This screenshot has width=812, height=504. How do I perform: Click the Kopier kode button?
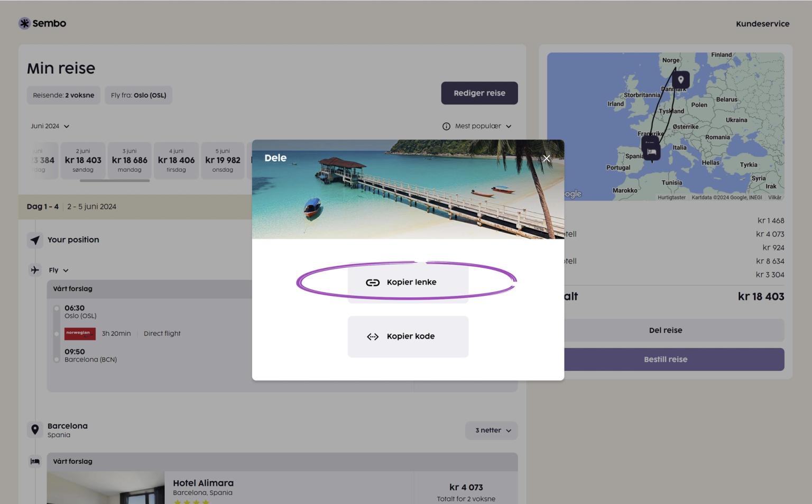(x=408, y=337)
